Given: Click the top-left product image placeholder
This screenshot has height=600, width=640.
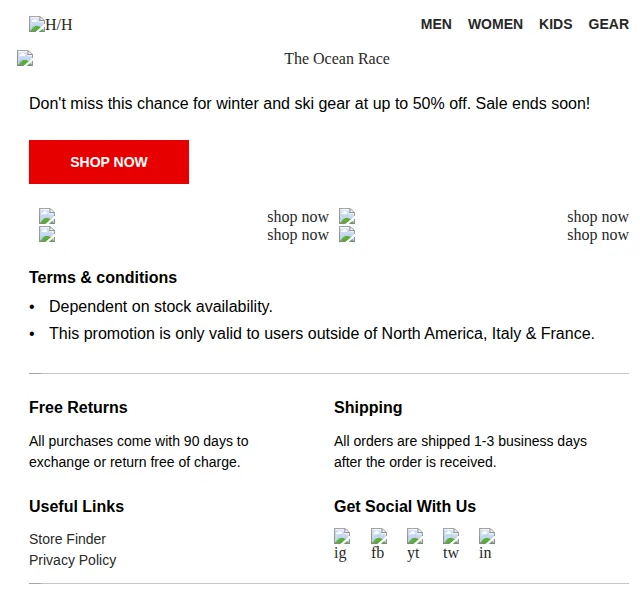Looking at the screenshot, I should pos(47,216).
